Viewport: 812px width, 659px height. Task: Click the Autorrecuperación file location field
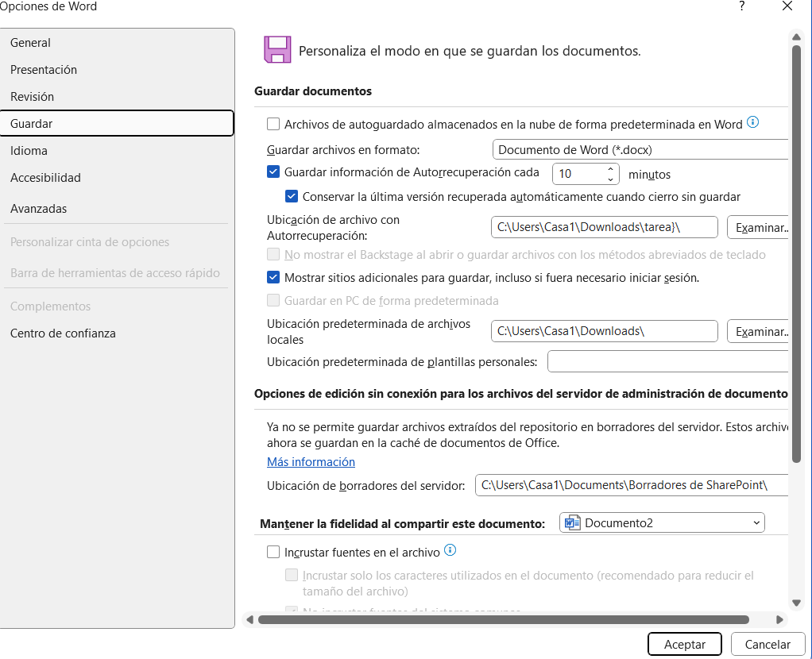coord(605,227)
